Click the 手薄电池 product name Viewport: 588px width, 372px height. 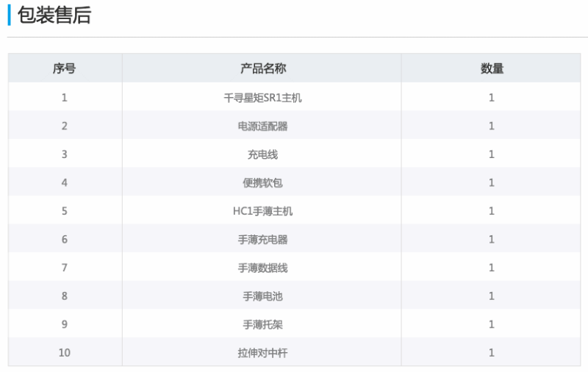pyautogui.click(x=262, y=296)
